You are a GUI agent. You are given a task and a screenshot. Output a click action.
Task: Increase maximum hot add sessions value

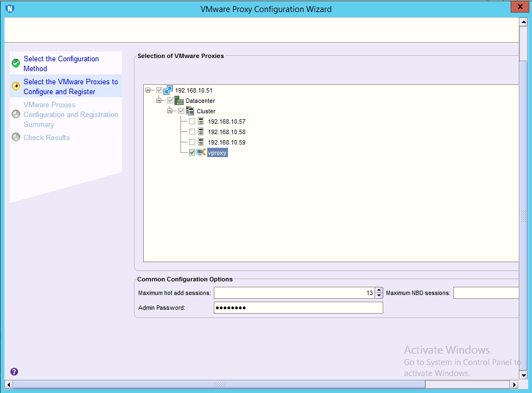[x=379, y=290]
